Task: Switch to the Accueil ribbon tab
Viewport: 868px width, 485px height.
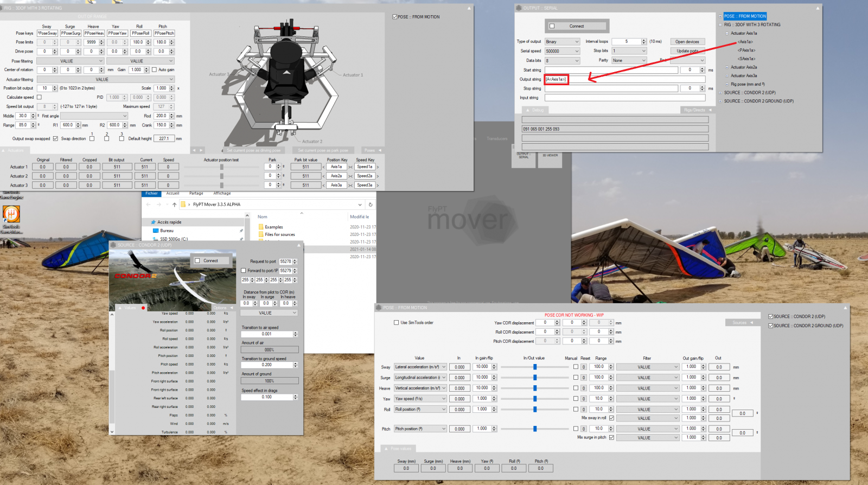Action: (x=173, y=193)
